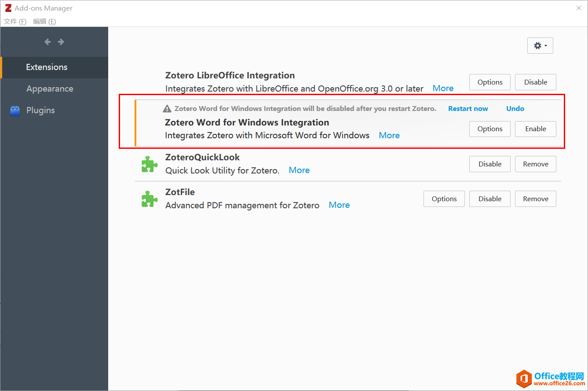Click the back arrow in the sidebar

tap(47, 42)
